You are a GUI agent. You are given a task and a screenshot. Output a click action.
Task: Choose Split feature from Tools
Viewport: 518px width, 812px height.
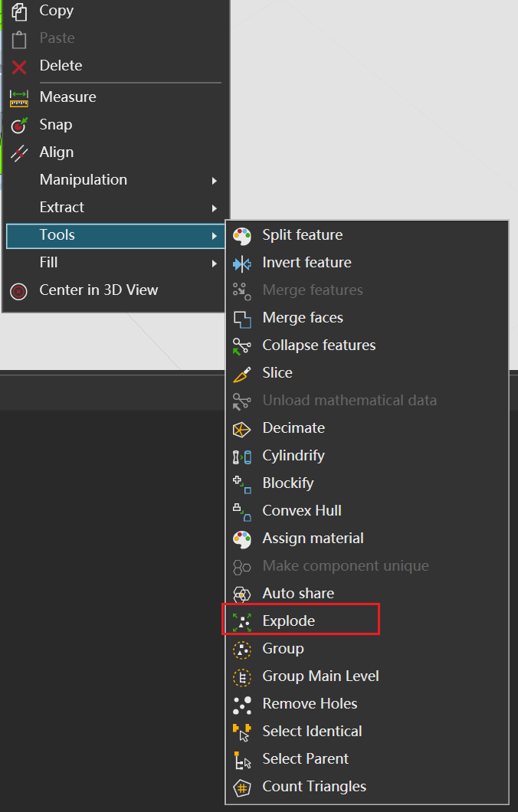302,235
